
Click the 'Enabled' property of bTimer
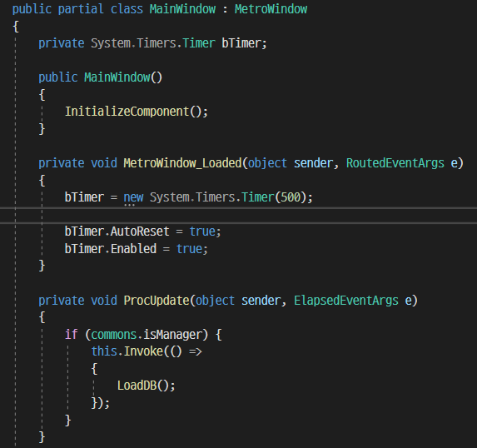click(x=133, y=249)
